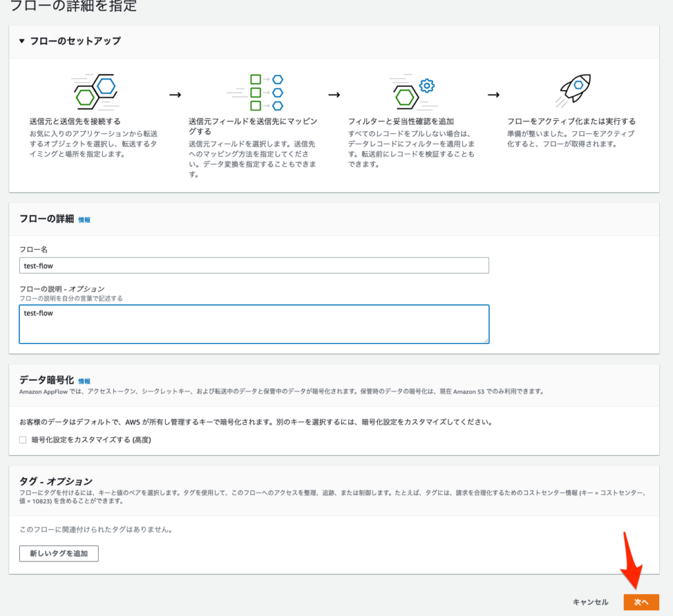Click the 新しいタグを追加 button

click(58, 554)
